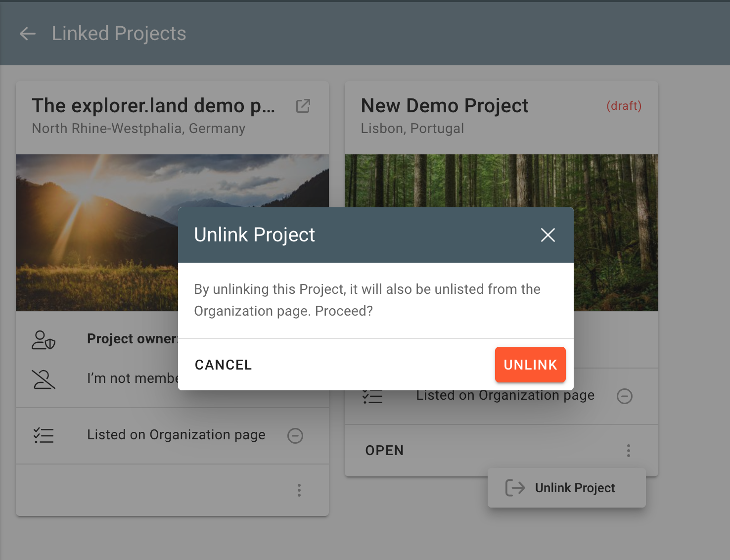Click the back arrow in the header
730x560 pixels.
click(28, 34)
